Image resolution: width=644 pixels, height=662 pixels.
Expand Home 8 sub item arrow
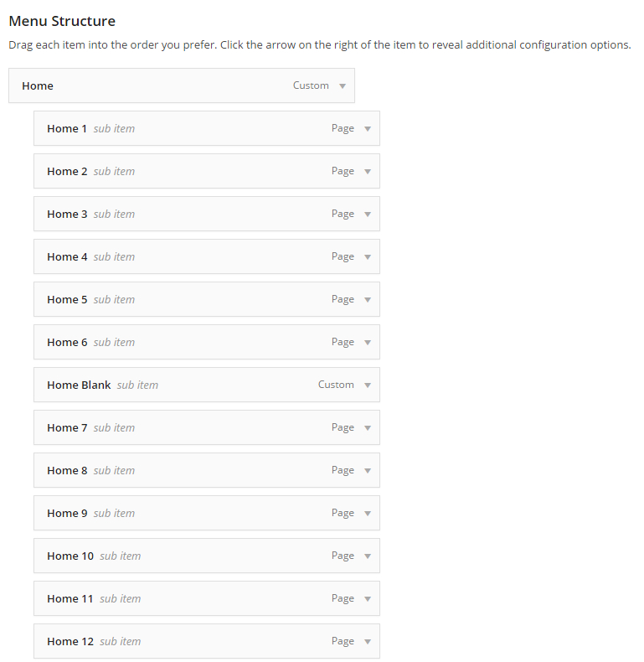point(368,470)
